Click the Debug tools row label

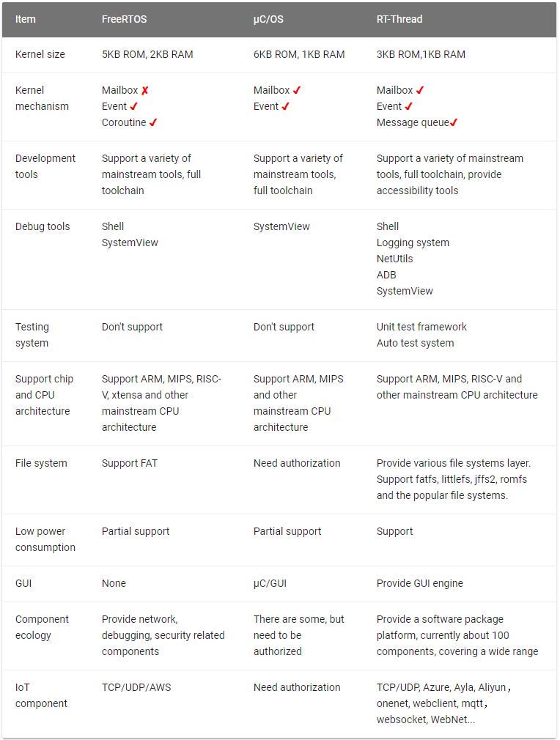[43, 226]
